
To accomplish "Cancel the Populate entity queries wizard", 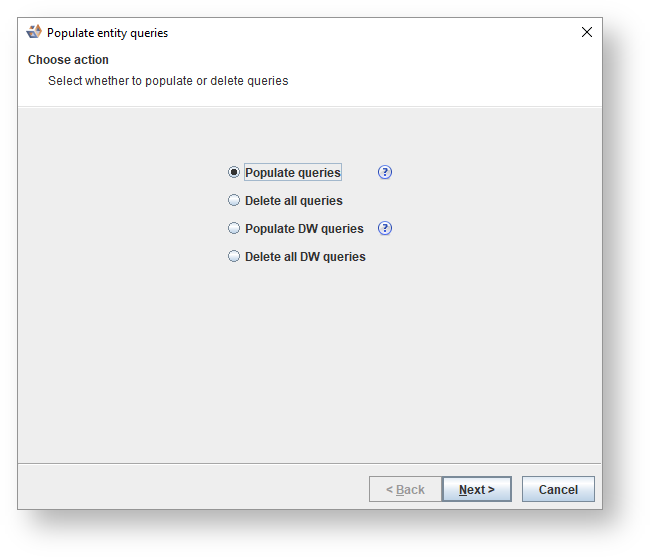I will [558, 489].
